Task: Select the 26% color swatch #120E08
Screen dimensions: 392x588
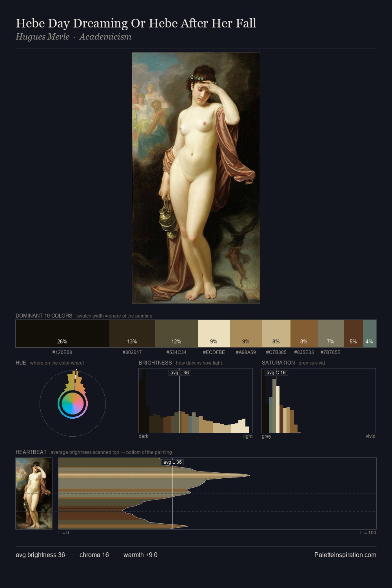Action: [62, 334]
